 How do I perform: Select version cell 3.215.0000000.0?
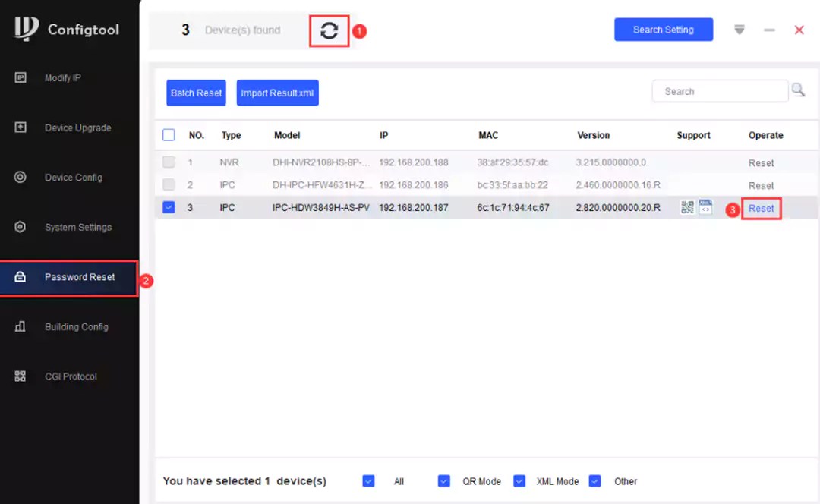610,162
